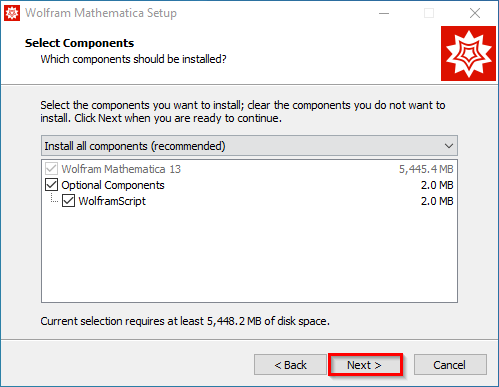The width and height of the screenshot is (499, 387).
Task: Click the Wolfram Mathematica Setup title text
Action: (101, 13)
